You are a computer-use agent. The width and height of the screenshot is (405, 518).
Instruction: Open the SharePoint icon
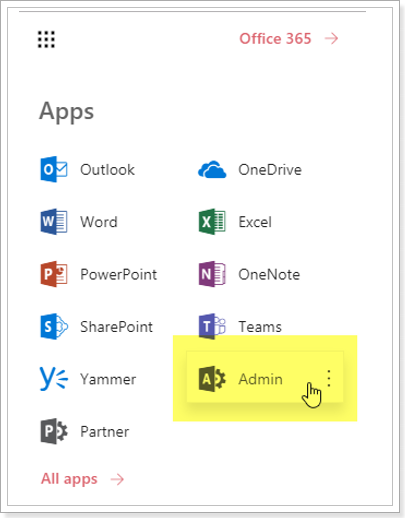[54, 326]
